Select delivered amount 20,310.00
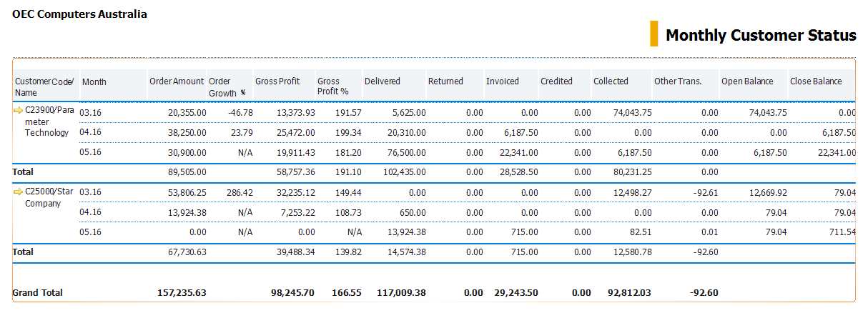The width and height of the screenshot is (868, 313). click(407, 133)
